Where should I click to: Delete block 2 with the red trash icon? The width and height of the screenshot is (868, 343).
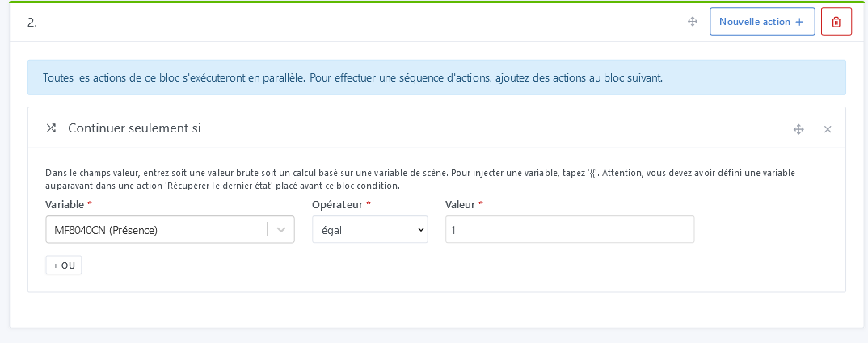[x=836, y=22]
